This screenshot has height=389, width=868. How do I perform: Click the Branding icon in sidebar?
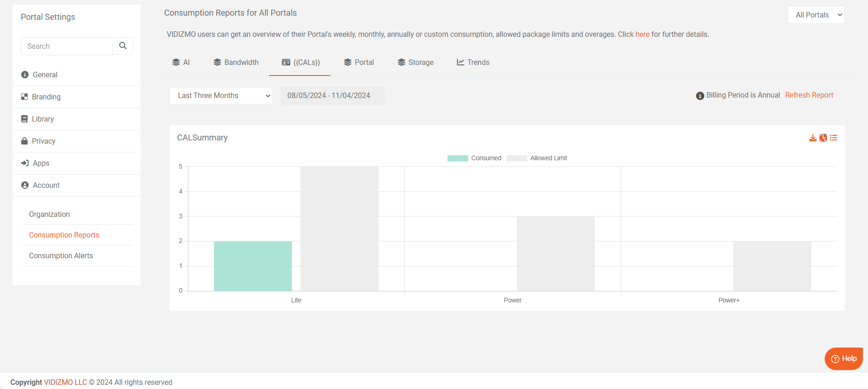click(24, 97)
